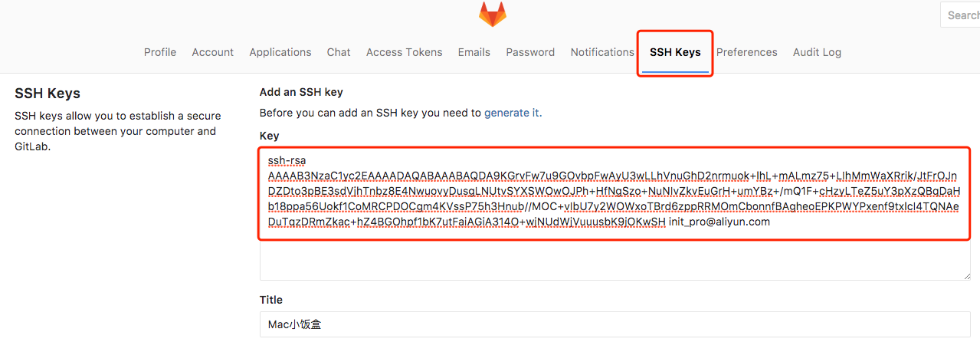Open the Password tab
Viewport: 980px width, 342px height.
530,52
